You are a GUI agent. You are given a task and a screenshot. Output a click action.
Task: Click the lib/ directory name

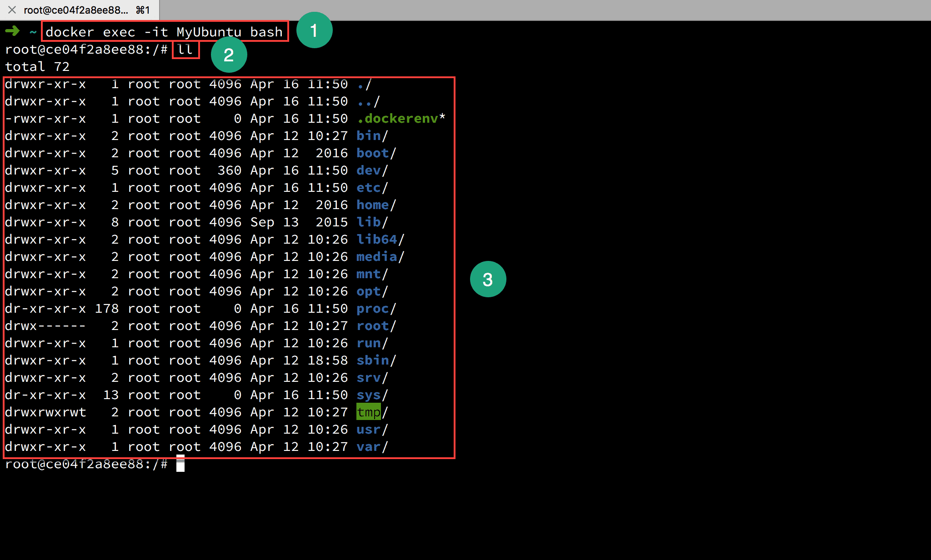pyautogui.click(x=372, y=222)
